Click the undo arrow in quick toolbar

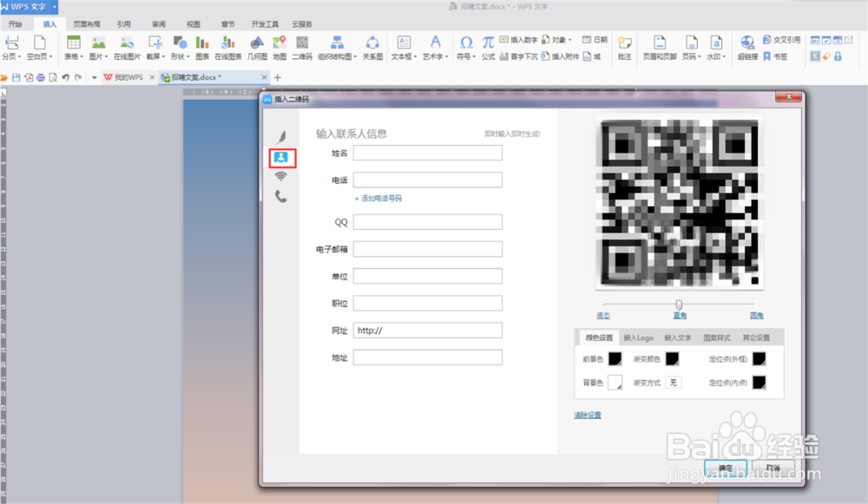click(x=65, y=77)
